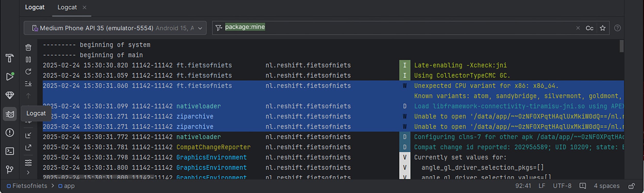Expand more logcat toolbar actions (chevron)
The height and width of the screenshot is (193, 644).
pyautogui.click(x=28, y=173)
